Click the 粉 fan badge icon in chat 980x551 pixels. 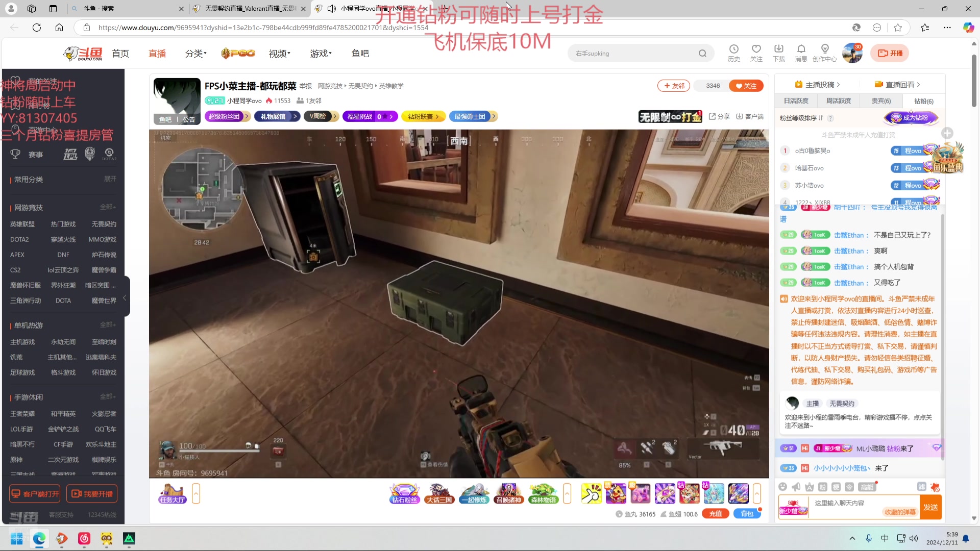pyautogui.click(x=822, y=487)
